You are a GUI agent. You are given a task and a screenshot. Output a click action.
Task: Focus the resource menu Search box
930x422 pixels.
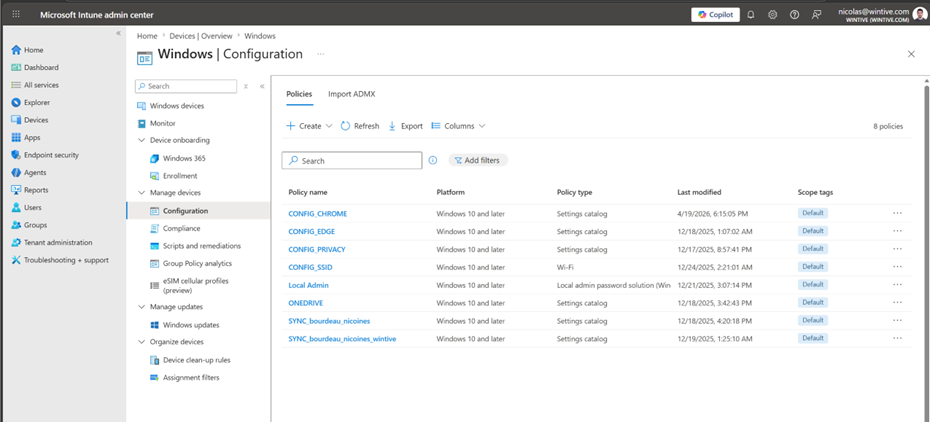186,86
